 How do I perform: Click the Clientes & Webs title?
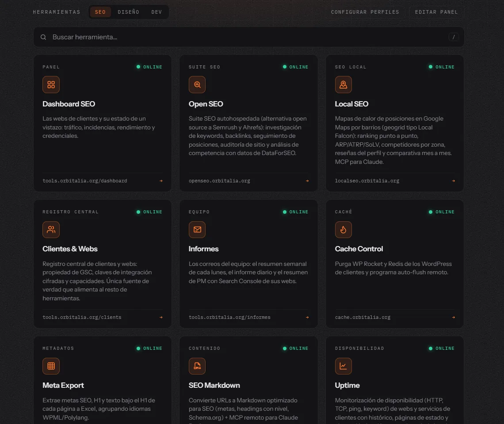(x=70, y=249)
